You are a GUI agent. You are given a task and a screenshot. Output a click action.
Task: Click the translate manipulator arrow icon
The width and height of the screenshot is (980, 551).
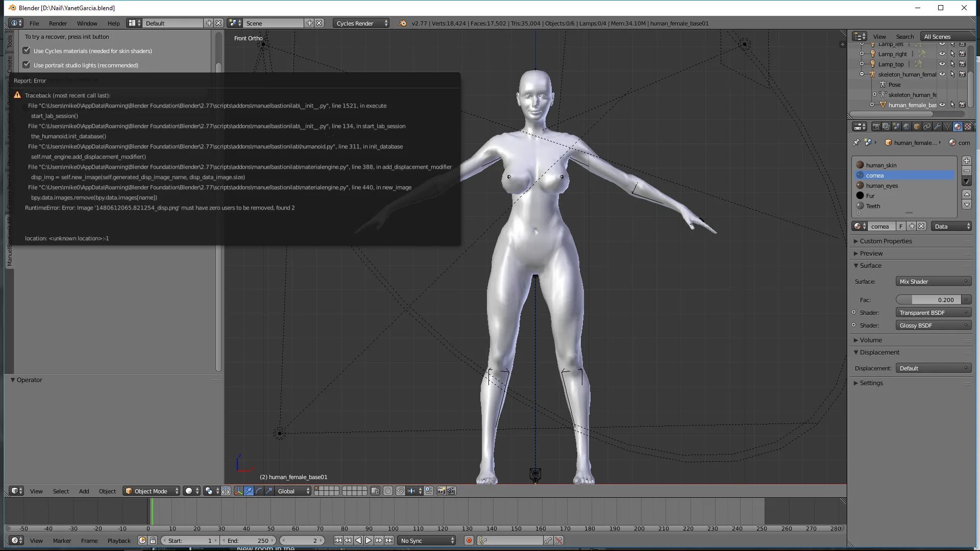click(249, 491)
